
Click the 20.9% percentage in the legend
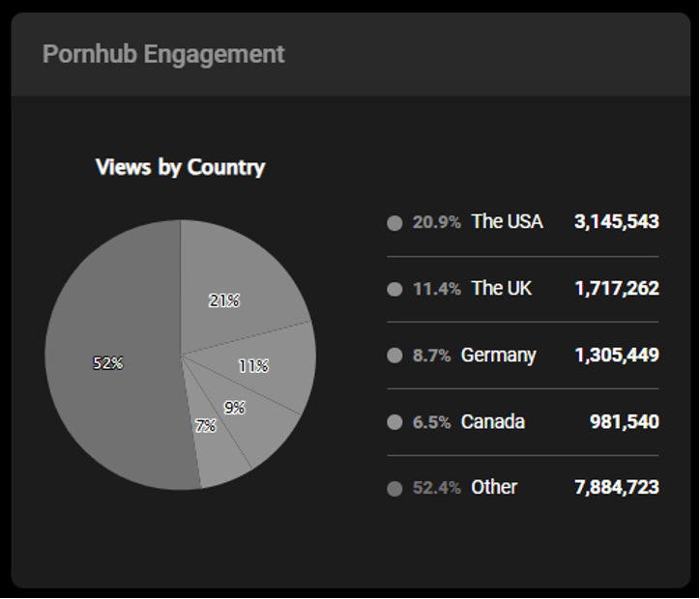(x=437, y=222)
